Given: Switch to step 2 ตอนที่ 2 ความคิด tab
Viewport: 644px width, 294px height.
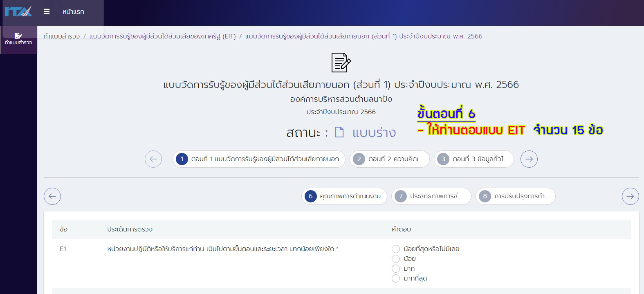Looking at the screenshot, I should pyautogui.click(x=389, y=159).
